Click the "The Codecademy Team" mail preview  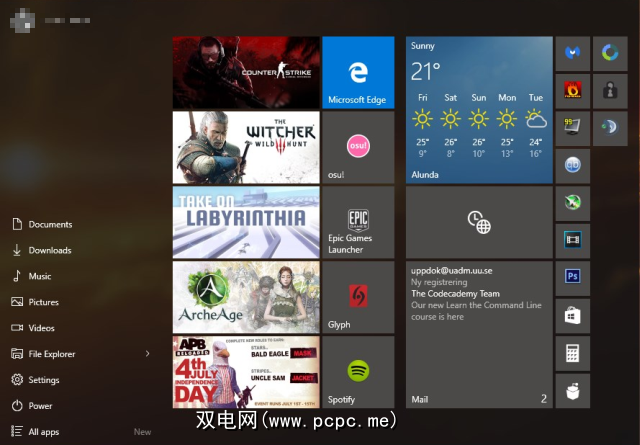point(456,294)
